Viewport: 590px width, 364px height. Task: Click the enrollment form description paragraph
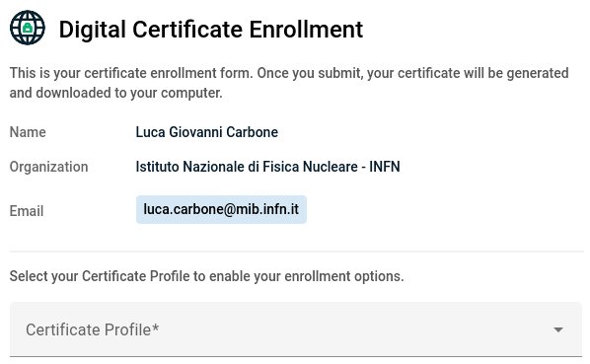[x=289, y=83]
